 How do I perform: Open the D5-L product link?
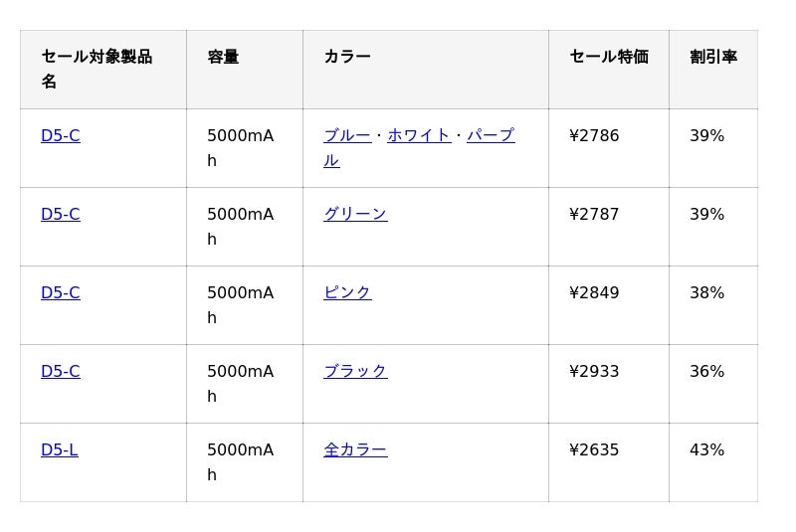(x=59, y=450)
